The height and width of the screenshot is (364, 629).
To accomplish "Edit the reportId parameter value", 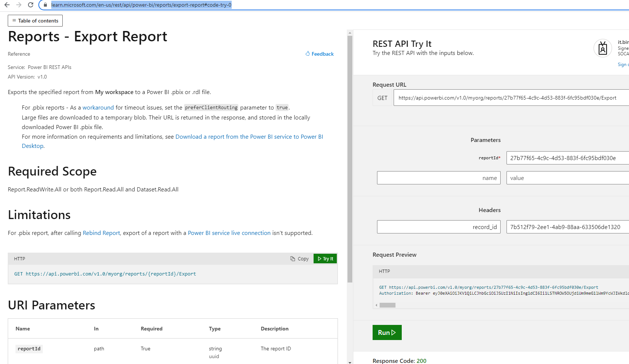I will tap(568, 158).
